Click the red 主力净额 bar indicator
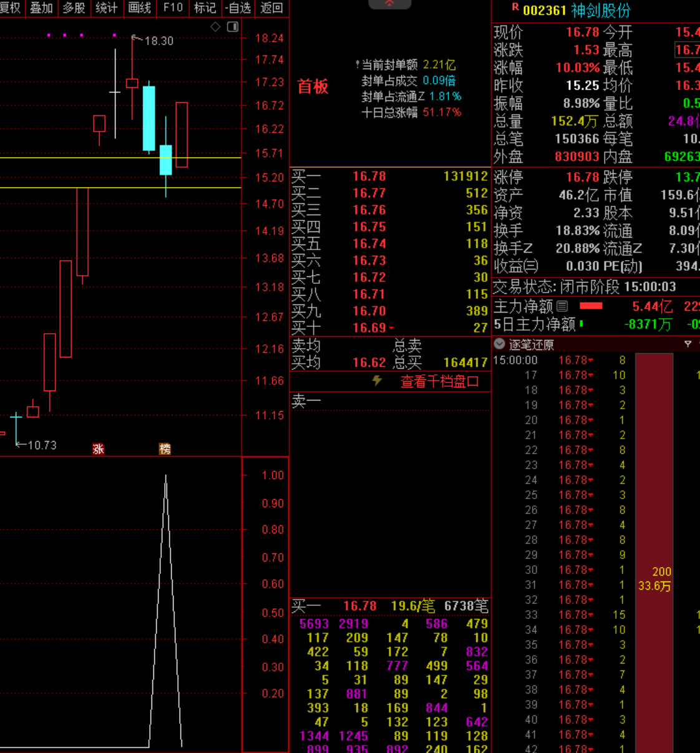This screenshot has width=700, height=753. pyautogui.click(x=591, y=306)
